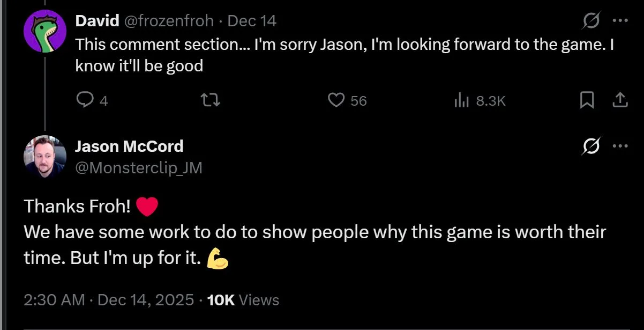Open Jason McCord's display name
This screenshot has width=644, height=330.
(x=129, y=146)
